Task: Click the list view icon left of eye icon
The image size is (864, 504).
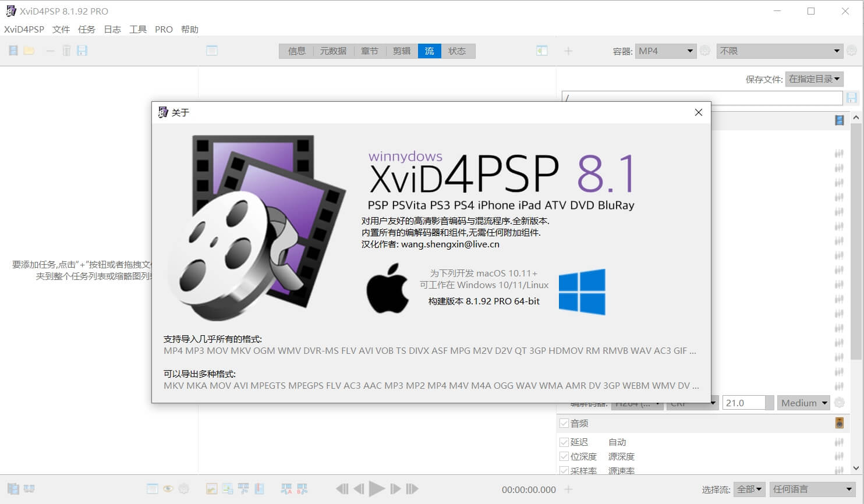Action: 153,489
